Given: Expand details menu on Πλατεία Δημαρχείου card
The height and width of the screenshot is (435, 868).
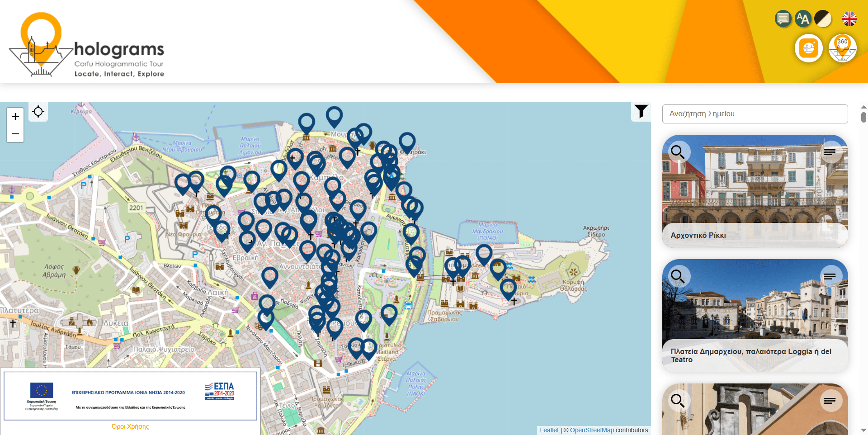Looking at the screenshot, I should pyautogui.click(x=830, y=276).
